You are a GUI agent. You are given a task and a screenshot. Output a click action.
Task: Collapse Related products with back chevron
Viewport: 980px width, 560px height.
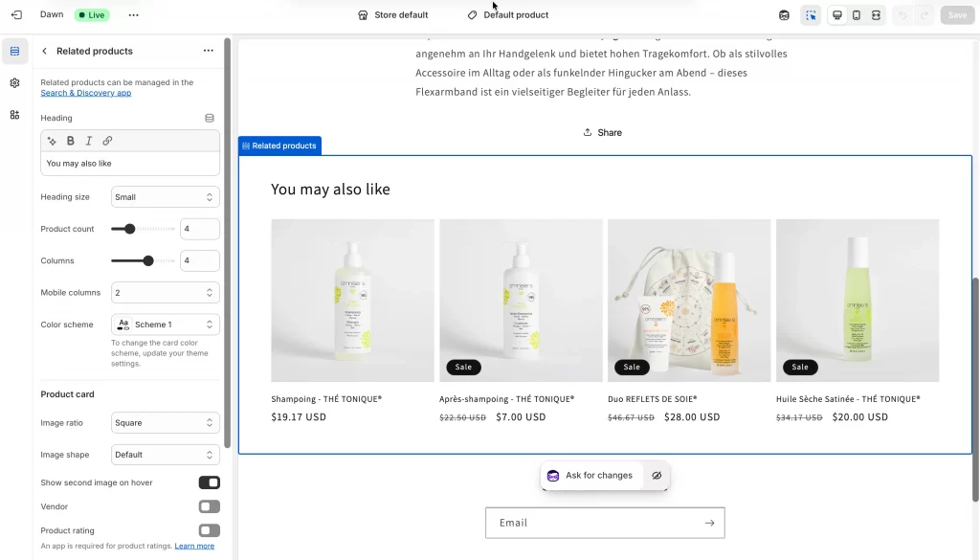45,51
